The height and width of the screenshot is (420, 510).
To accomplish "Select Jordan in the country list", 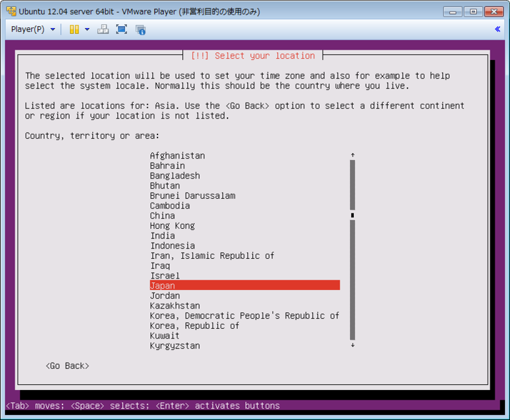I will point(164,296).
